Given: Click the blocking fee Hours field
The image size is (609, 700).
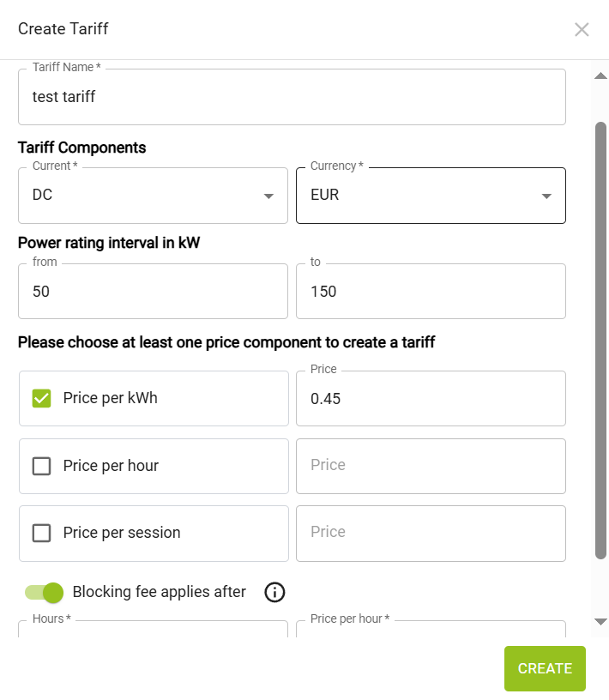Looking at the screenshot, I should pos(154,629).
